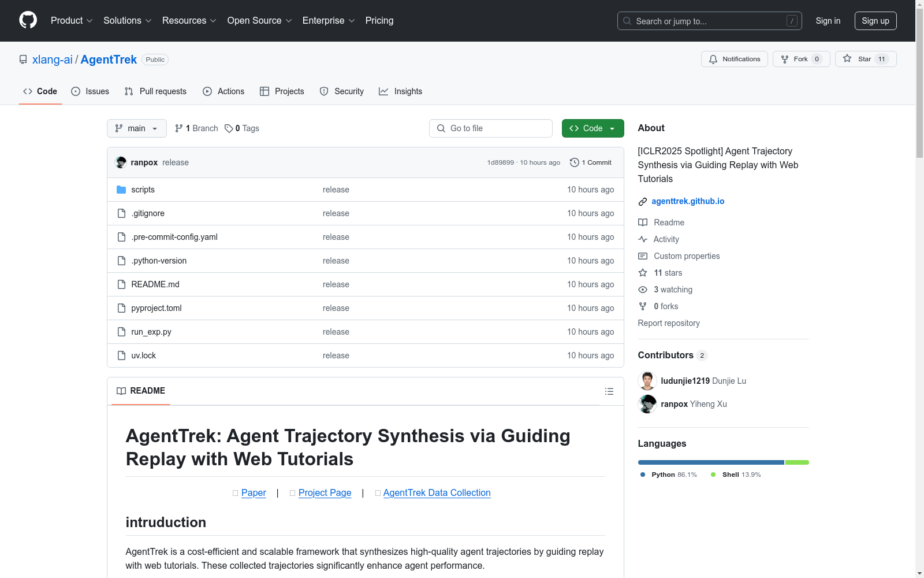This screenshot has height=578, width=924.
Task: Open the Security tab
Action: 342,91
